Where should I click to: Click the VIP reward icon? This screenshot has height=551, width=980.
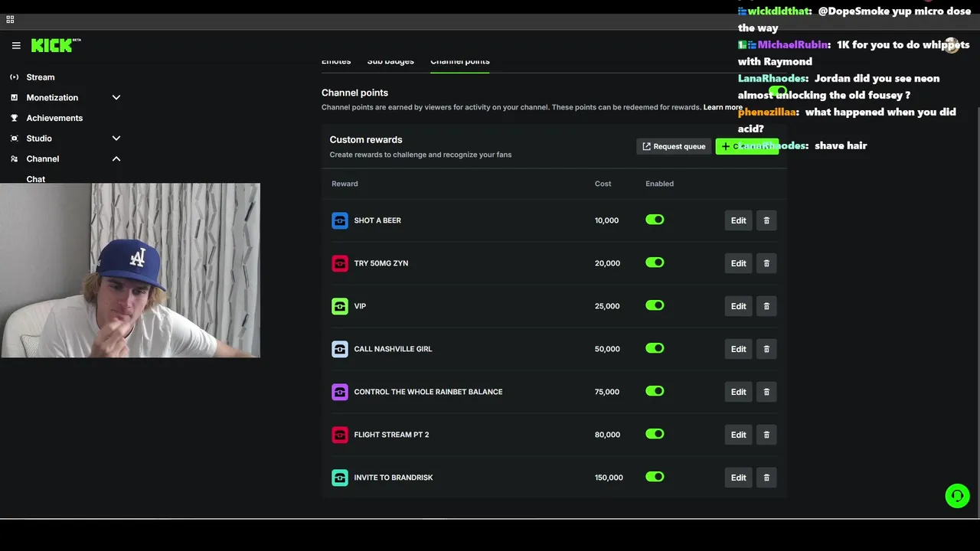tap(340, 306)
